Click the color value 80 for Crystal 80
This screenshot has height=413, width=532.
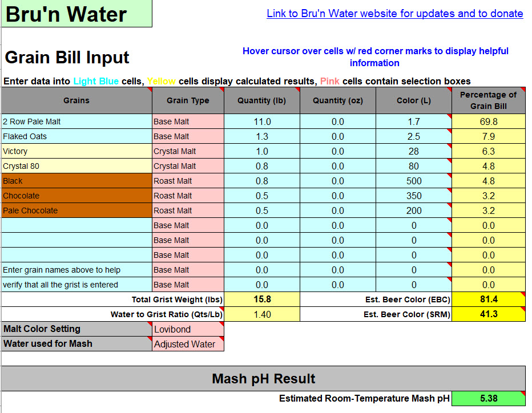click(x=414, y=166)
